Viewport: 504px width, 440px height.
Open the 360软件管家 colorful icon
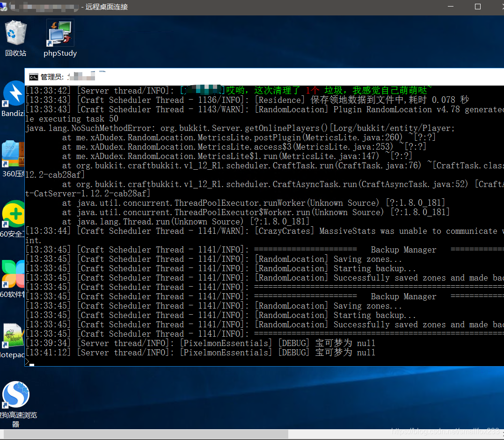(13, 279)
